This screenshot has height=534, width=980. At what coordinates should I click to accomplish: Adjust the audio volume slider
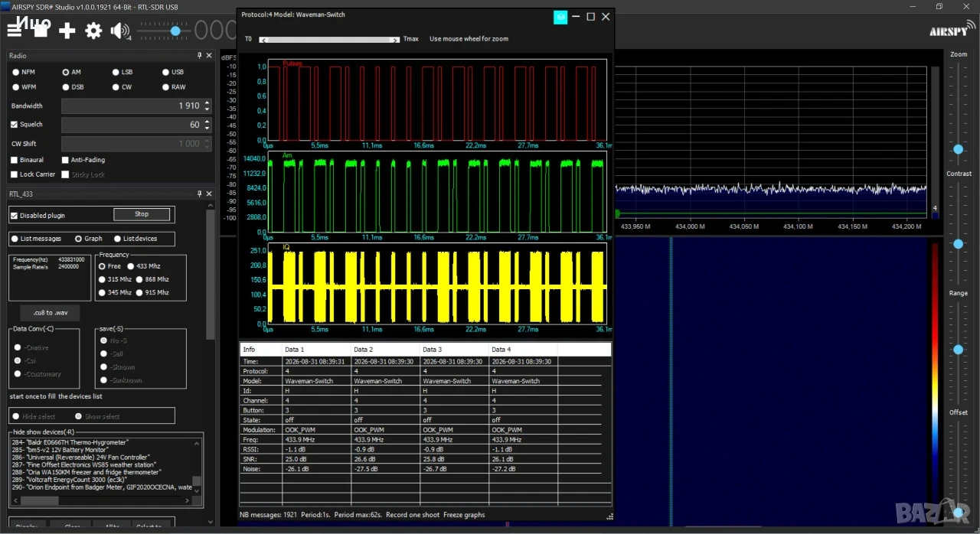[175, 31]
